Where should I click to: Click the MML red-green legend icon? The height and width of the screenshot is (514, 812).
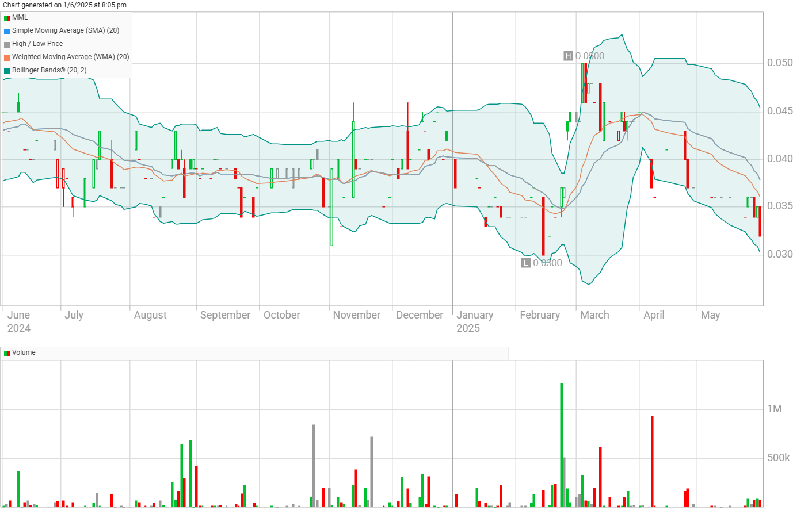[x=7, y=18]
